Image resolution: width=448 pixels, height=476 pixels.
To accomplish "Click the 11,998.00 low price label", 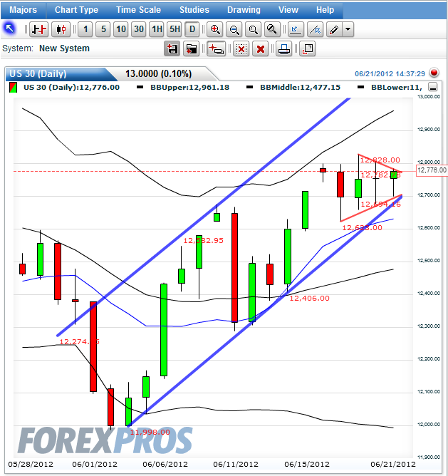I will 150,432.
